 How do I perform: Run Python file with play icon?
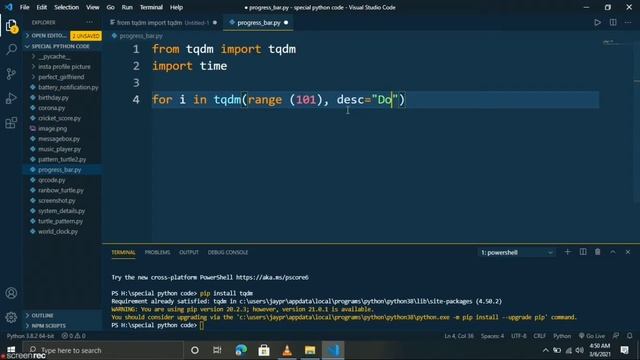[597, 22]
